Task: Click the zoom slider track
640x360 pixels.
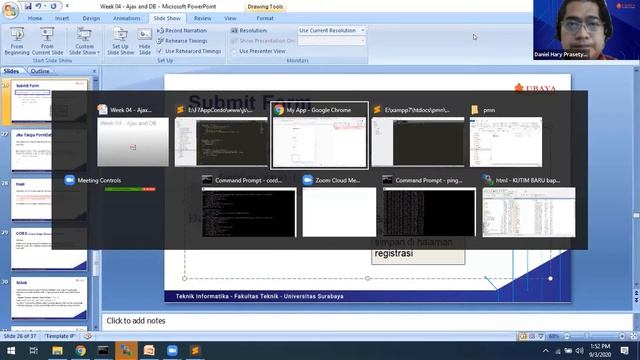Action: coord(594,336)
